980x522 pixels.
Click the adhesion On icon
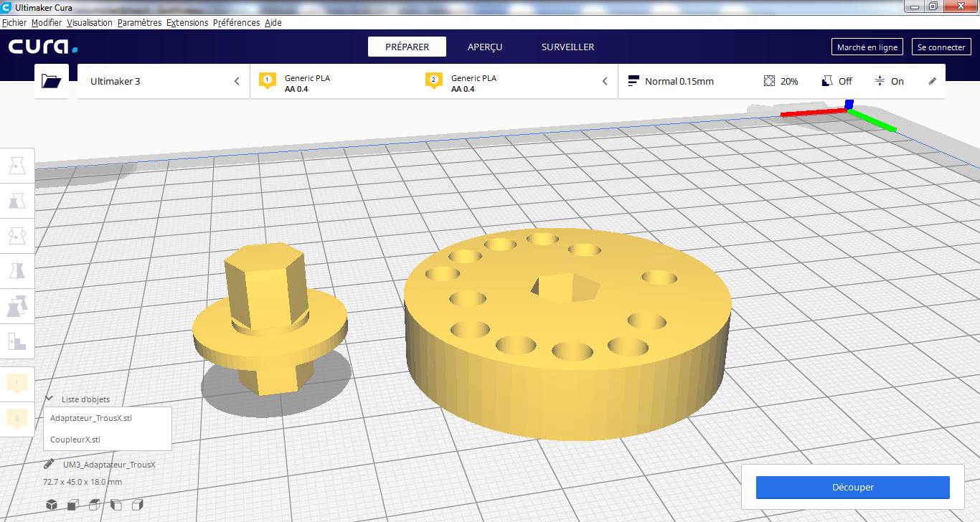click(x=880, y=81)
